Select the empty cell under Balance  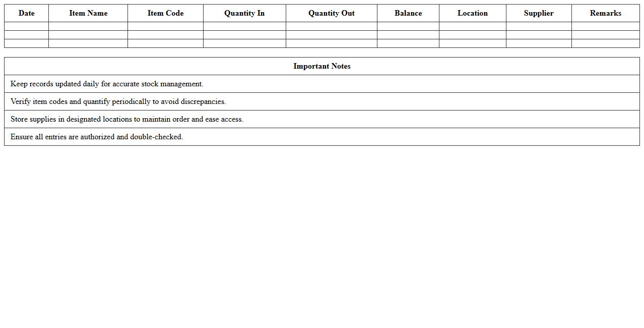(x=408, y=26)
